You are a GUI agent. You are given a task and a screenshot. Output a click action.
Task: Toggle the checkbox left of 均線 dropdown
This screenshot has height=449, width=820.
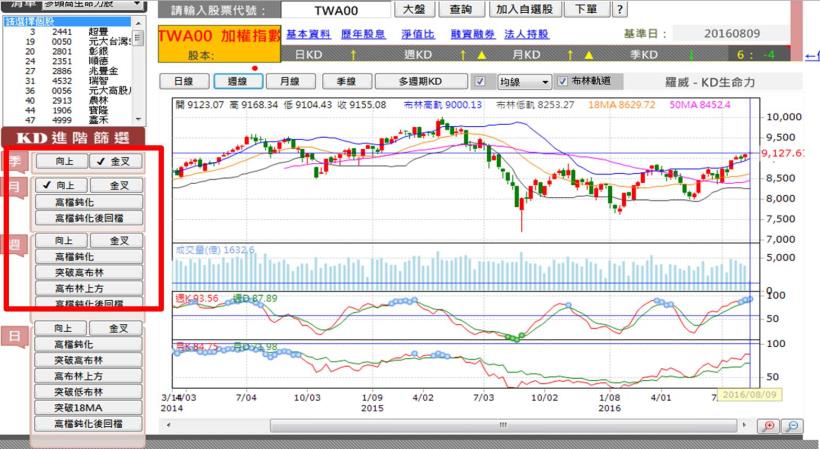click(x=480, y=81)
